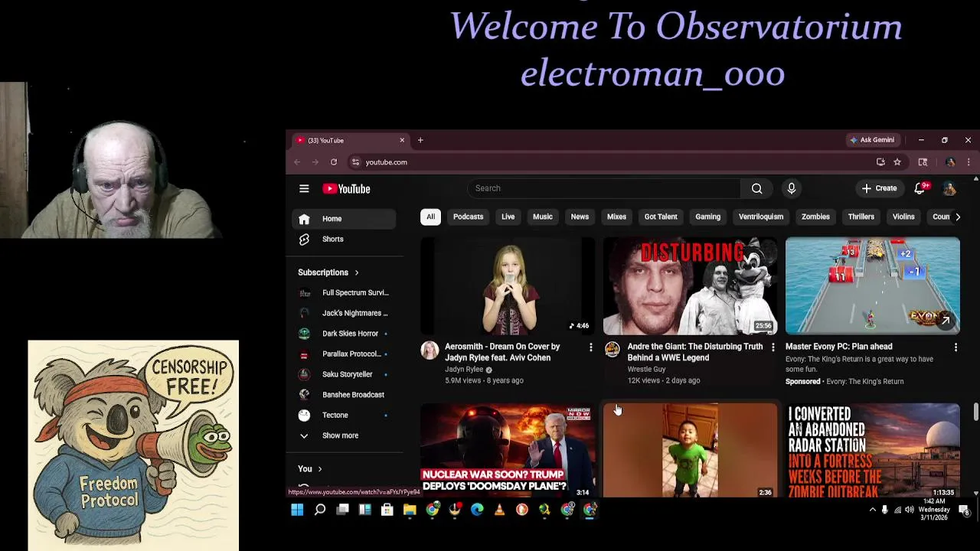This screenshot has height=551, width=980.
Task: Click the magnifier search submit button
Action: pyautogui.click(x=756, y=188)
